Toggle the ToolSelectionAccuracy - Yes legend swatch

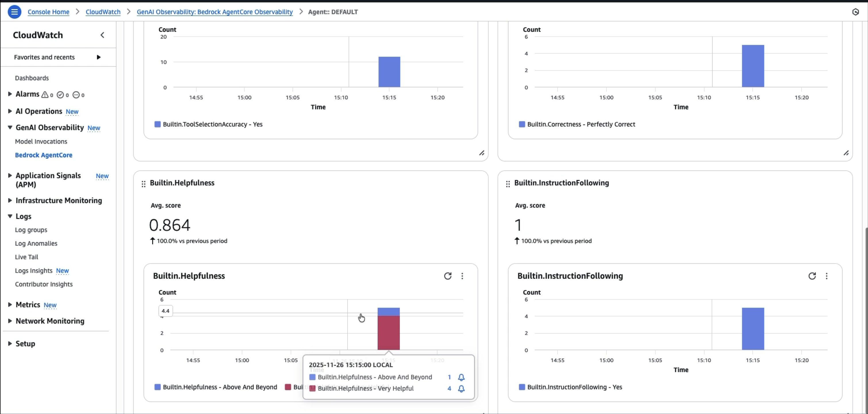(x=157, y=124)
